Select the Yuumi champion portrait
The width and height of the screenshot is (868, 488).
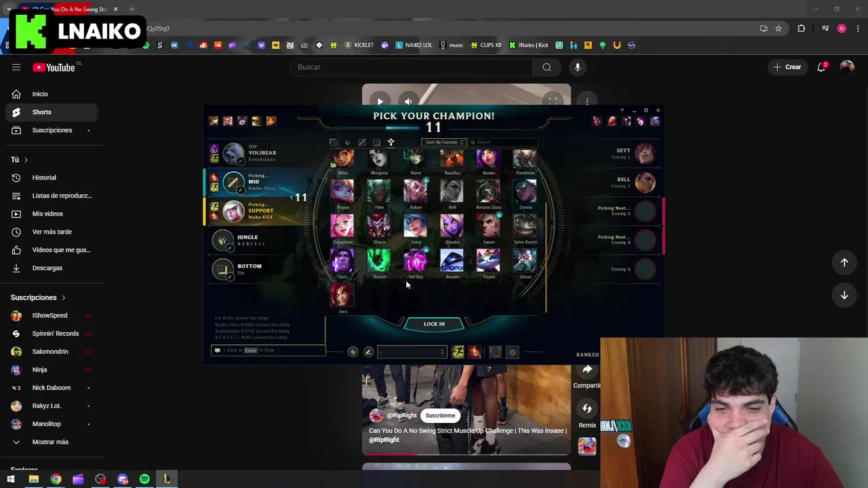click(x=488, y=260)
